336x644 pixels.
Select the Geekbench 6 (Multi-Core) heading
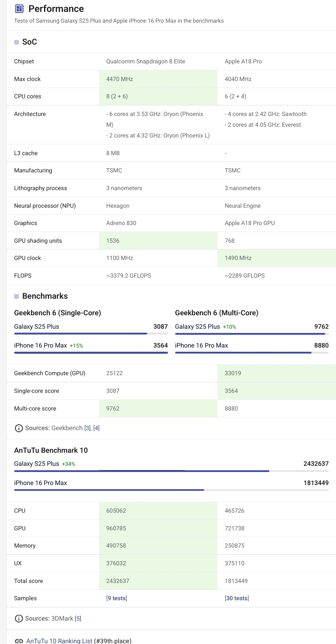click(217, 313)
